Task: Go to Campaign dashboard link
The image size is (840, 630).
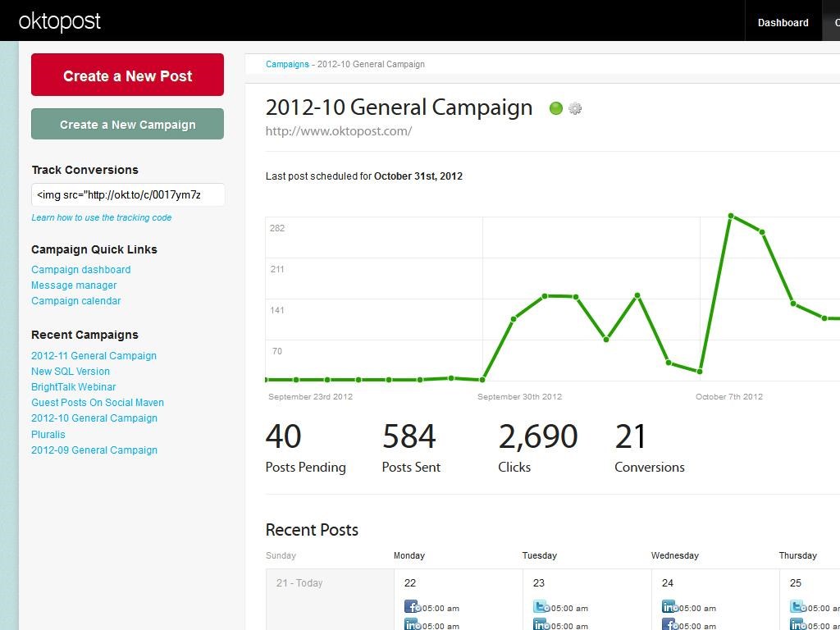Action: pos(81,269)
